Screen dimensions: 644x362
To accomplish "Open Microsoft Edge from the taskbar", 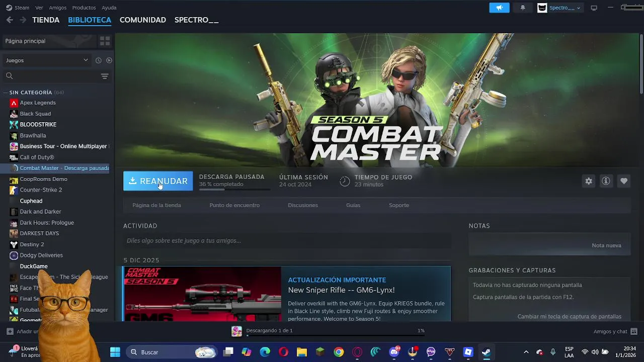I will point(265,352).
